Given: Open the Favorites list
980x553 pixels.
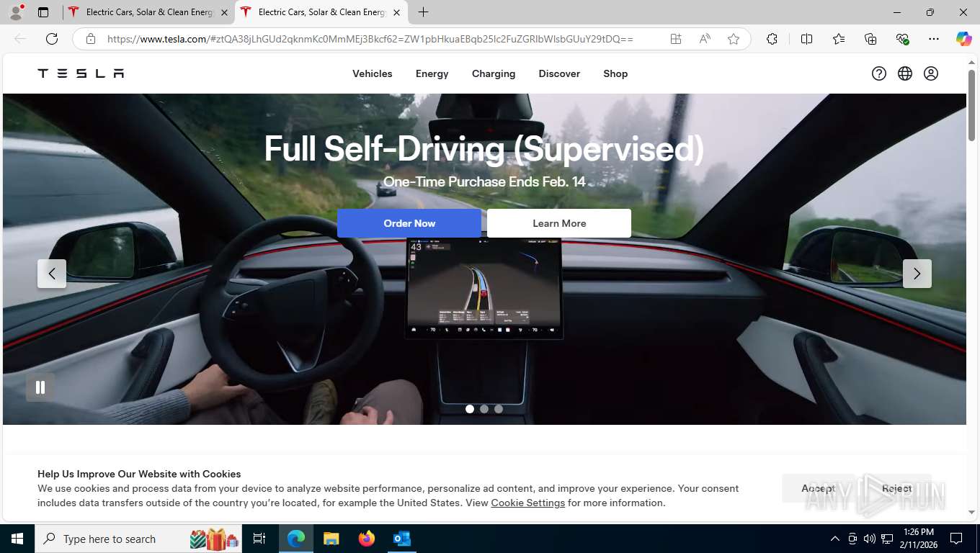Looking at the screenshot, I should [x=839, y=39].
